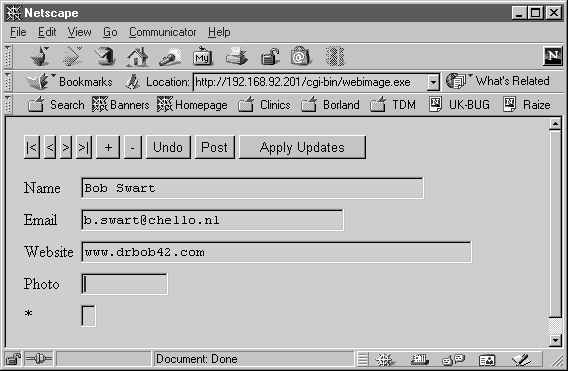
Task: Collapse the navigation toolbar via its handle
Action: pyautogui.click(x=8, y=57)
